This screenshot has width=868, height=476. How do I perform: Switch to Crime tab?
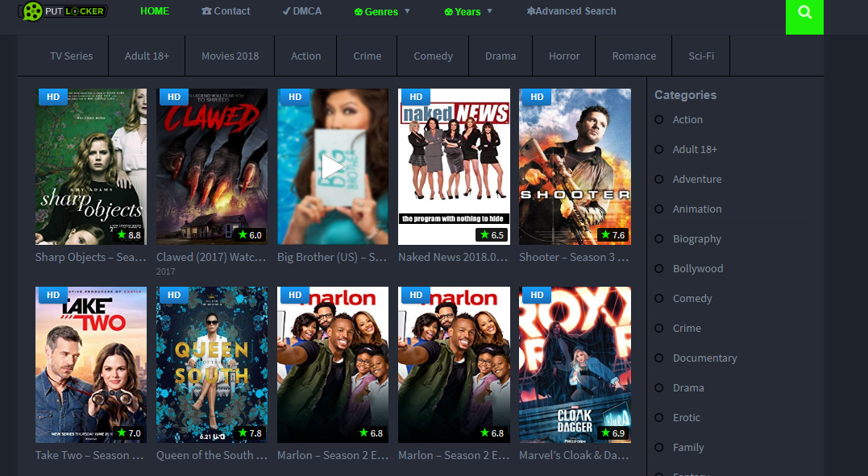click(367, 56)
